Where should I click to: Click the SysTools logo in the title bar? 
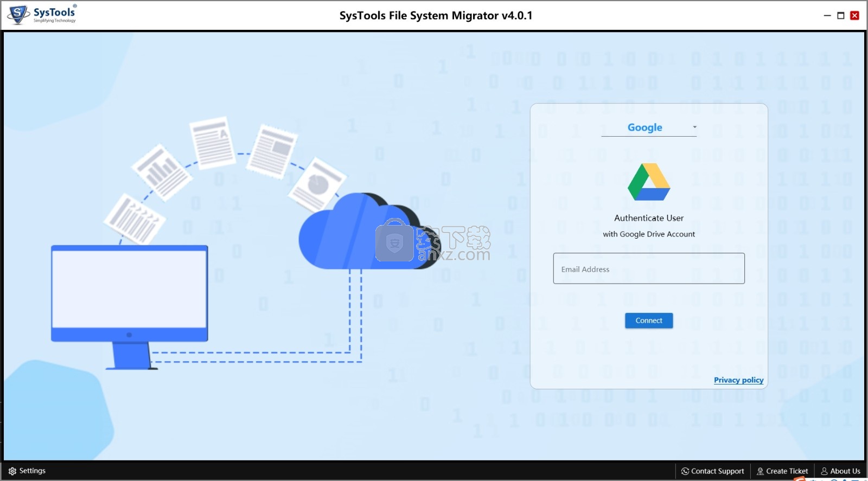[42, 15]
